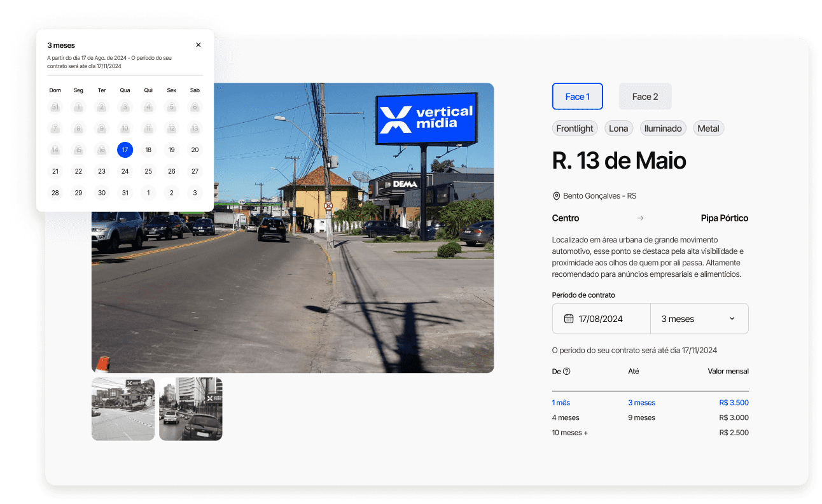Click the calendar icon in date field
822x504 pixels.
pyautogui.click(x=569, y=319)
